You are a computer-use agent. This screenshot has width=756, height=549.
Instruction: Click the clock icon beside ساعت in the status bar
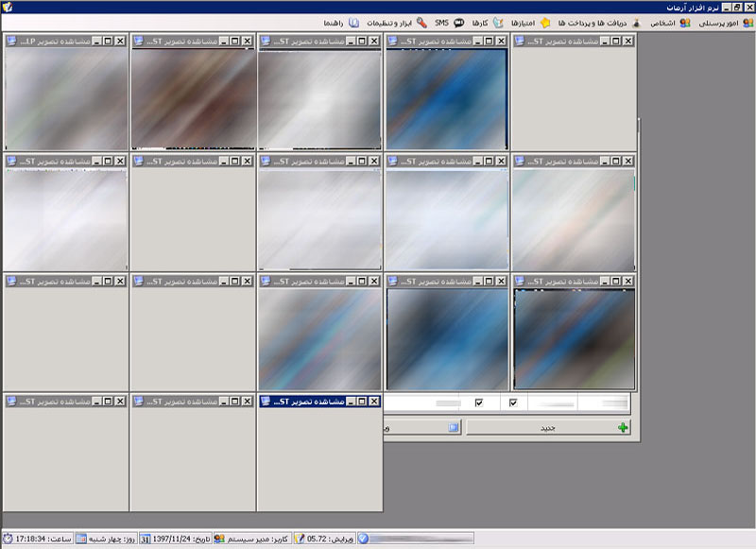tap(8, 539)
